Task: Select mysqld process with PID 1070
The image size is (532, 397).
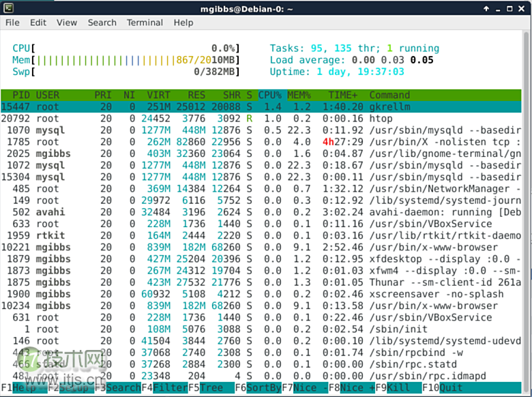Action: click(261, 130)
